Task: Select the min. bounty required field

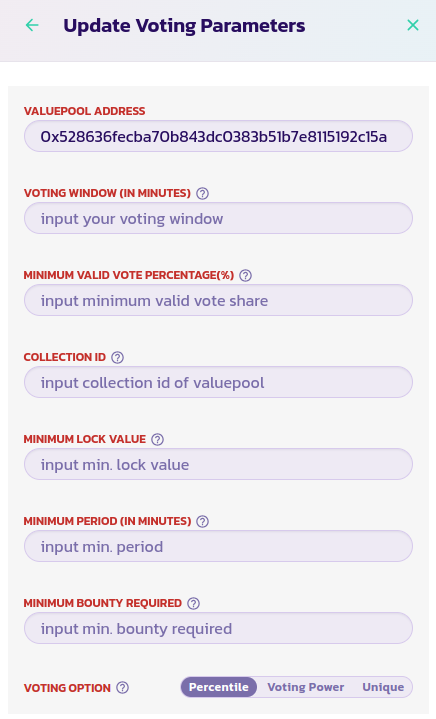Action: pyautogui.click(x=218, y=628)
